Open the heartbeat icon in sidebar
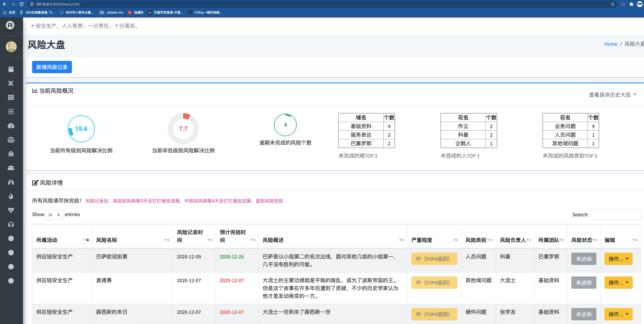 pos(11,210)
